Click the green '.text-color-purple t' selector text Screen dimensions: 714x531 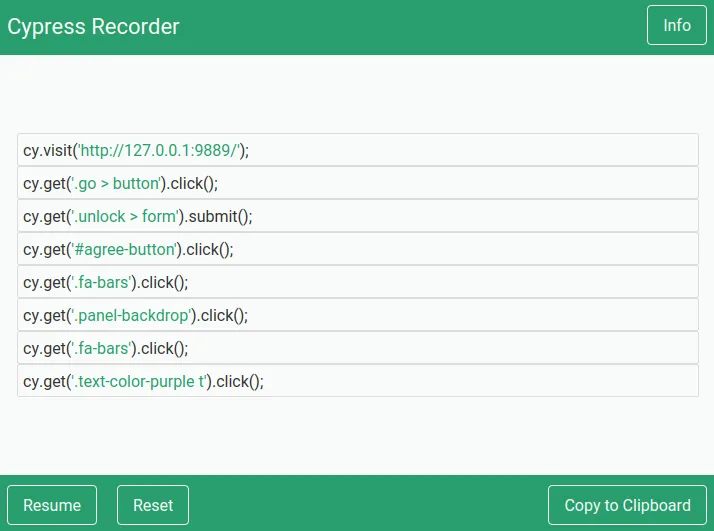(138, 381)
